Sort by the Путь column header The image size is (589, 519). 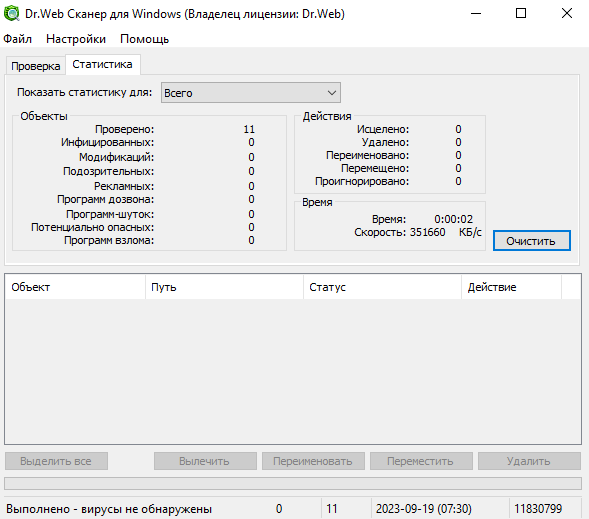tap(224, 287)
